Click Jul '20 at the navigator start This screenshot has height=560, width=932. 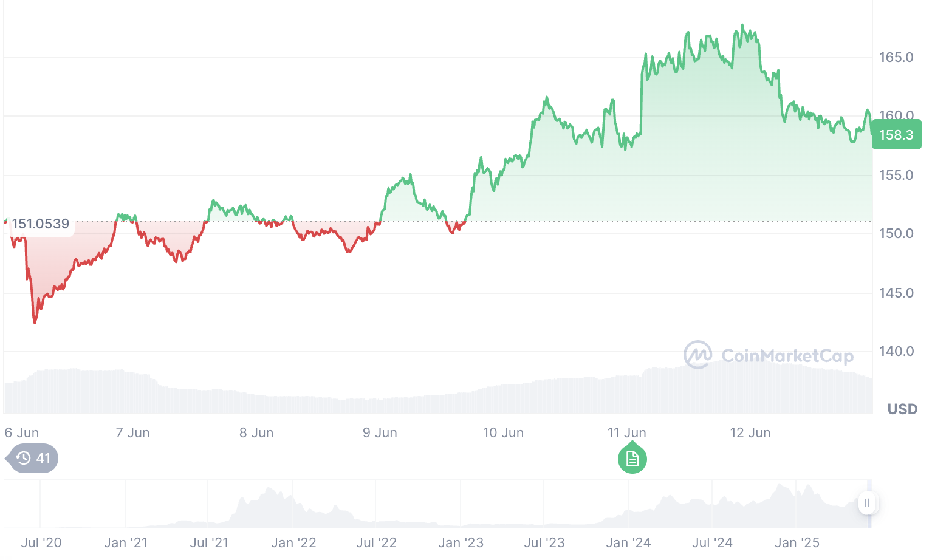point(41,542)
